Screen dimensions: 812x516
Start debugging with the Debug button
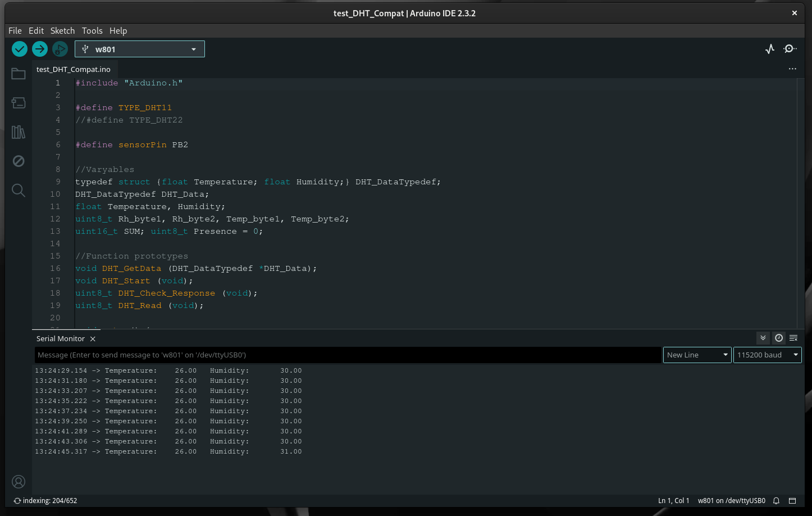coord(60,49)
